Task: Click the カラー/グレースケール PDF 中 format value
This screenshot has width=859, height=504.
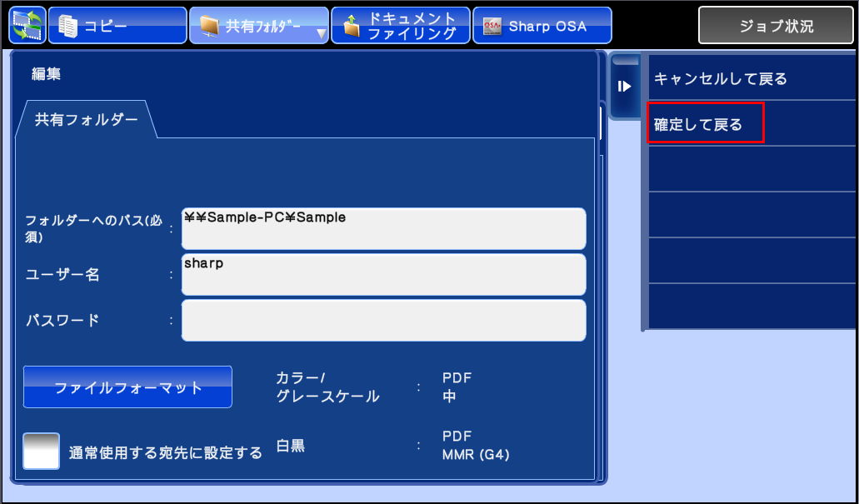Action: coord(457,387)
